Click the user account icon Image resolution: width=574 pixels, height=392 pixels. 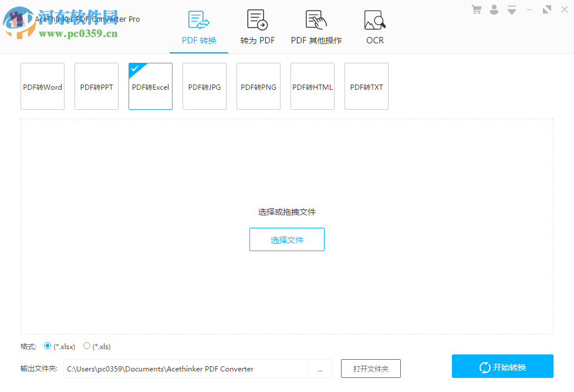[494, 9]
